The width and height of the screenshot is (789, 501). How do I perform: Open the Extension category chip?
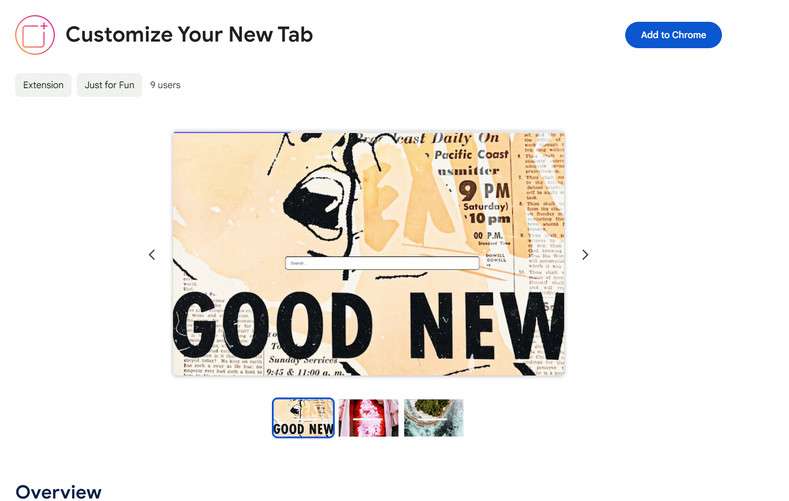[x=43, y=85]
